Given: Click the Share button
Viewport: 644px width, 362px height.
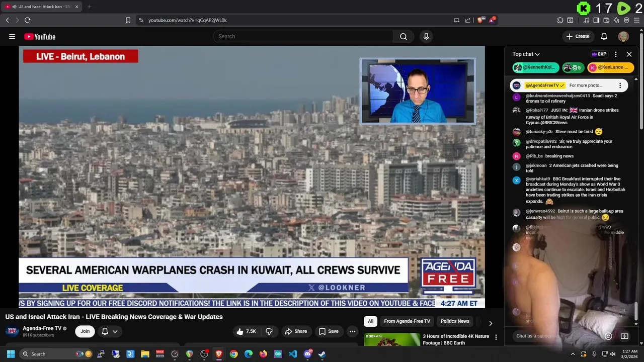Looking at the screenshot, I should tap(295, 331).
